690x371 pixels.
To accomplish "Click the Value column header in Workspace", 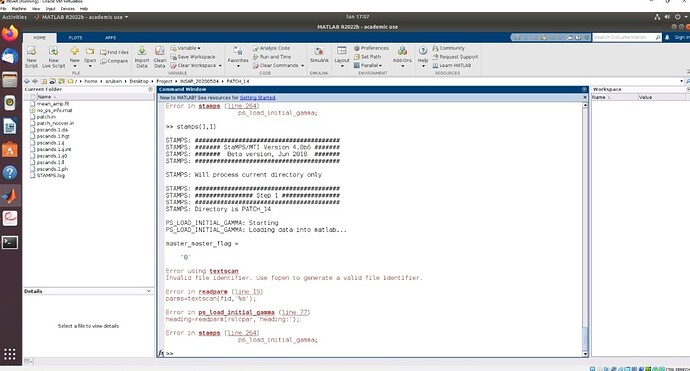I will tap(646, 97).
